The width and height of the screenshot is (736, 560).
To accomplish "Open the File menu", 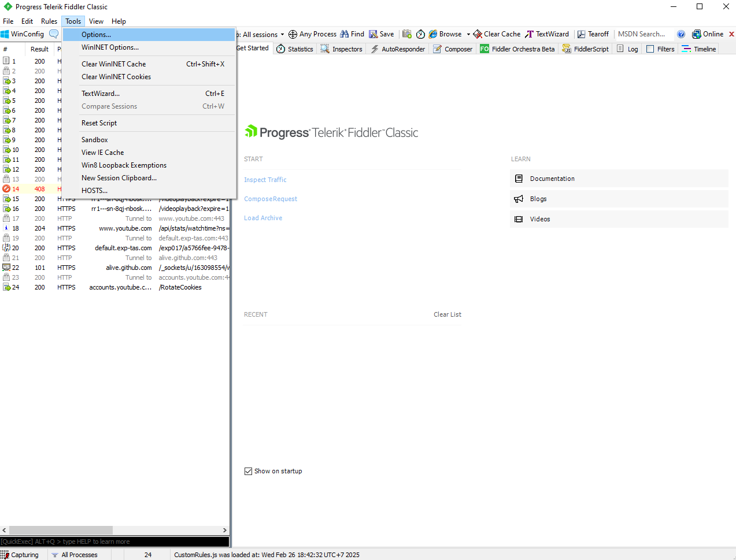I will click(8, 21).
